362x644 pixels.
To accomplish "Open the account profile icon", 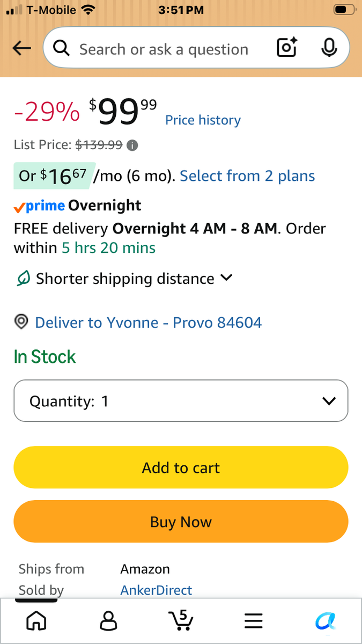I will tap(109, 621).
